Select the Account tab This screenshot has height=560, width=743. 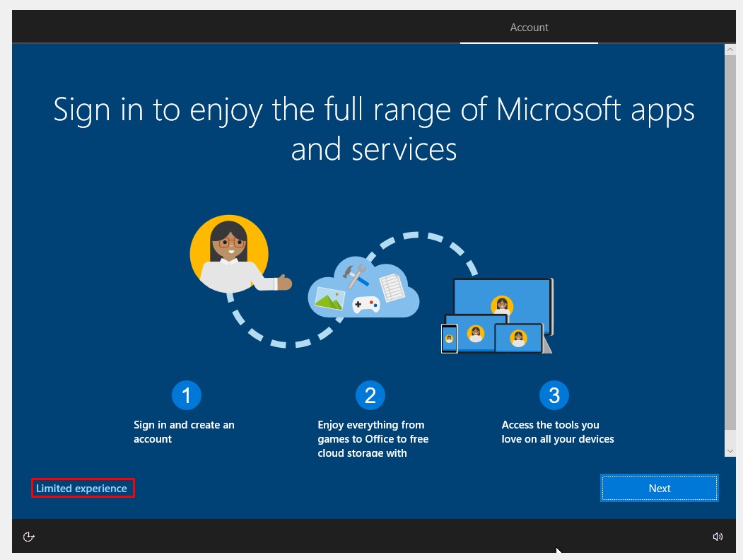529,28
